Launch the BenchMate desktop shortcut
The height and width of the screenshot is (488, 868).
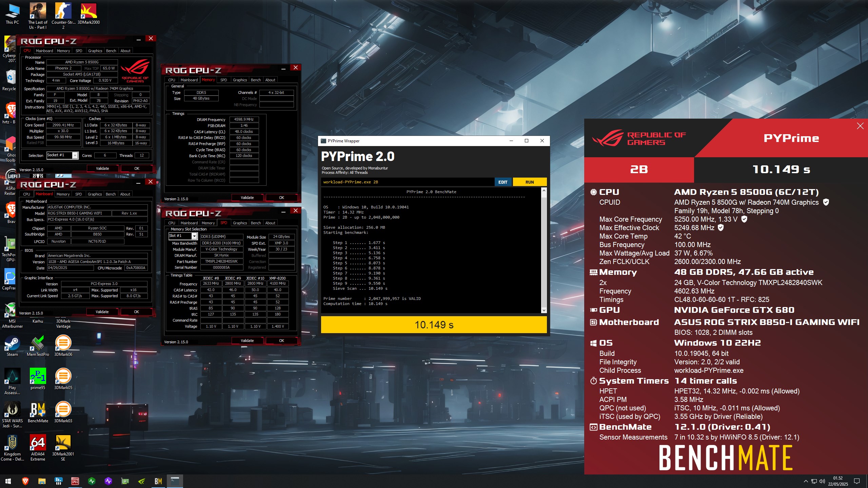pyautogui.click(x=38, y=412)
